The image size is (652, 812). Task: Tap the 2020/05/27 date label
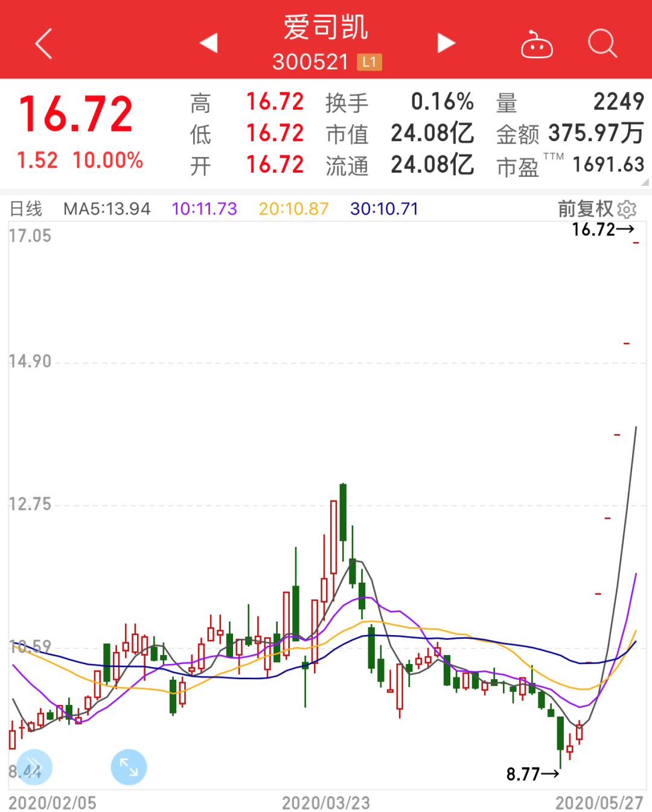[x=599, y=802]
